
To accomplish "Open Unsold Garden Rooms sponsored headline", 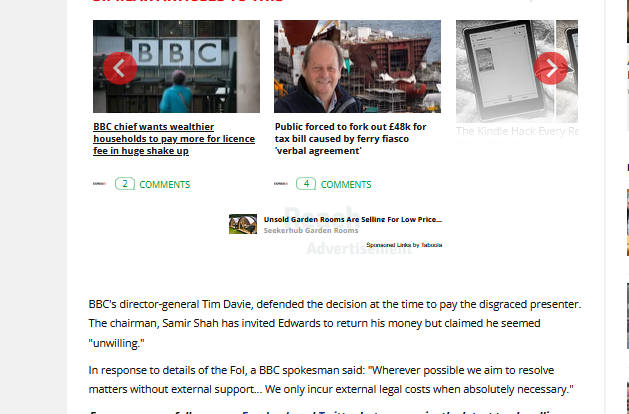I will tap(353, 219).
